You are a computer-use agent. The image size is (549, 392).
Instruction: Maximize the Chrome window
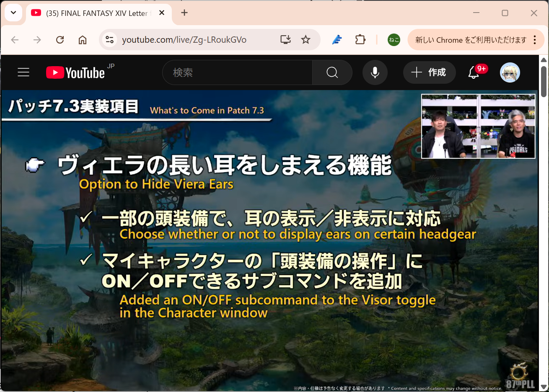click(505, 13)
